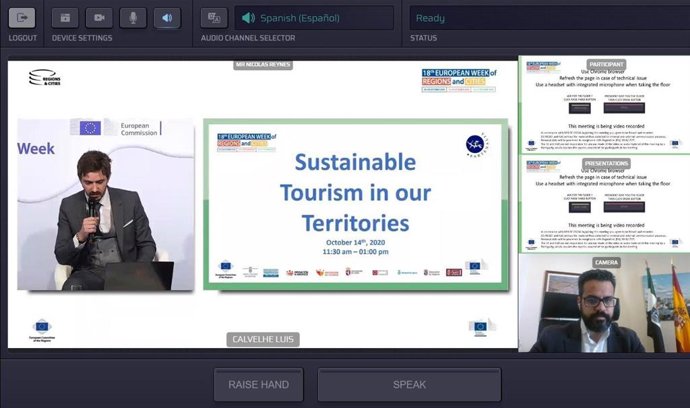Viewport: 690px width, 408px height.
Task: Click the Ready status field
Action: pos(550,18)
